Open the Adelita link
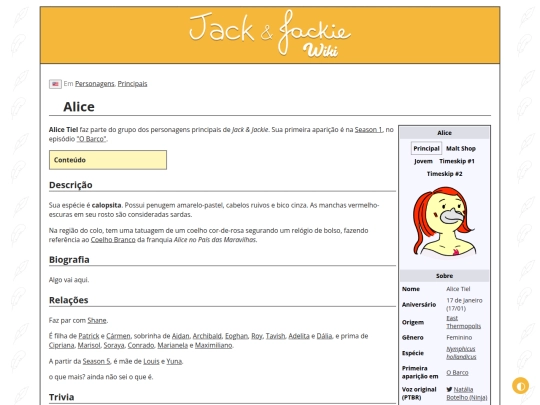 (299, 336)
